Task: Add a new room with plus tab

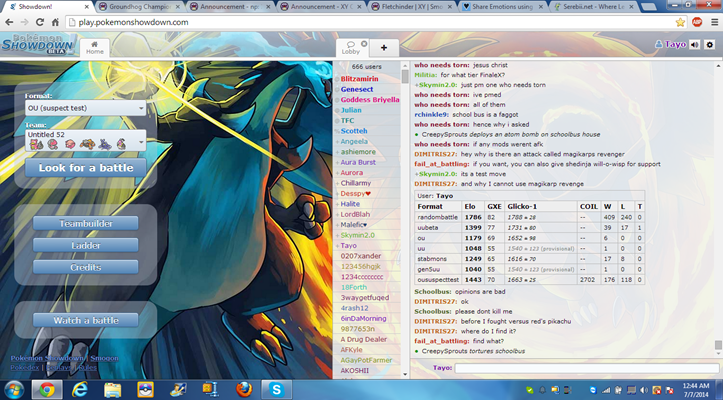Action: coord(384,48)
